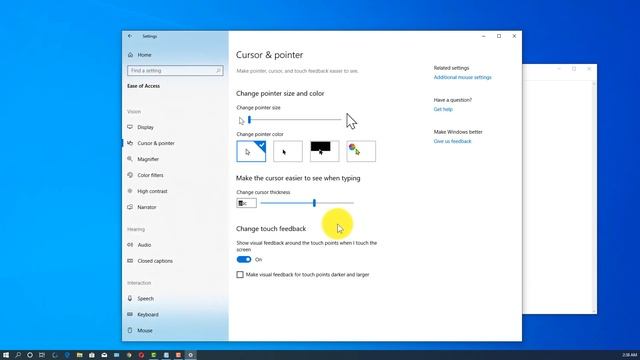Open the Windows Start menu
Image resolution: width=640 pixels, height=360 pixels.
pyautogui.click(x=6, y=355)
